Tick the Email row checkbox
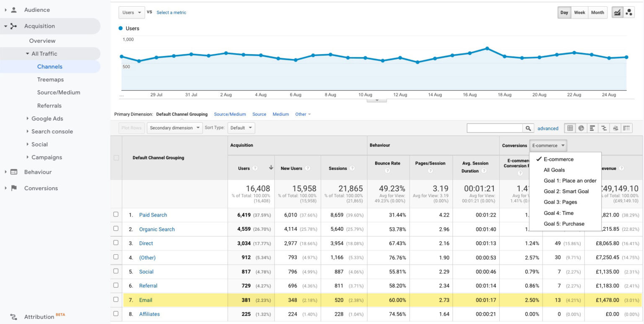This screenshot has height=324, width=644. [x=116, y=300]
